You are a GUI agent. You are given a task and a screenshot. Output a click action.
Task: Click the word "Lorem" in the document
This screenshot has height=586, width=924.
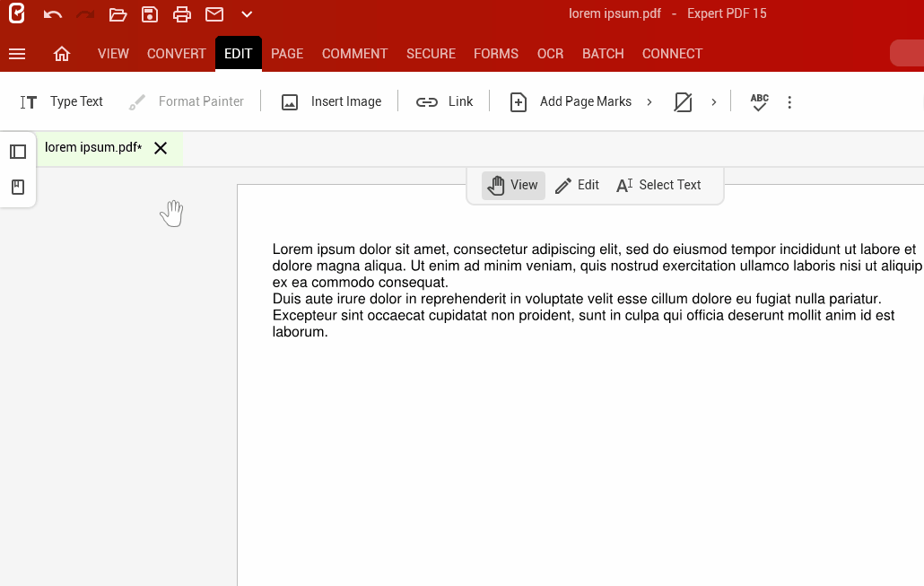[292, 249]
